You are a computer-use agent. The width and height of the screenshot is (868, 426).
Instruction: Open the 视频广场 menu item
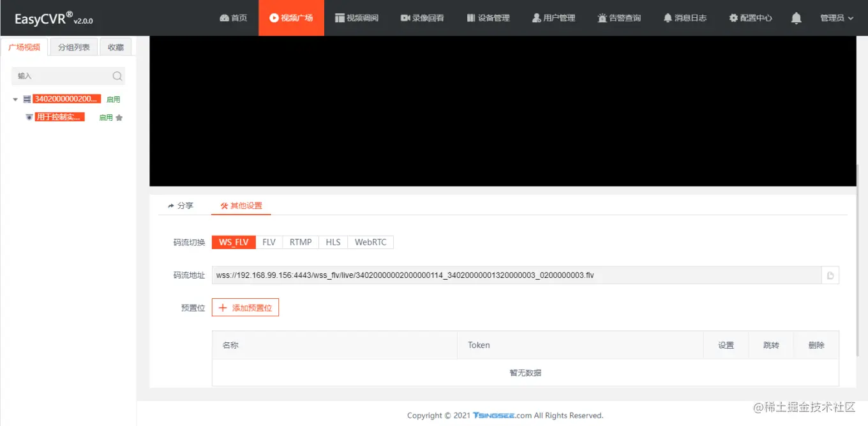291,18
